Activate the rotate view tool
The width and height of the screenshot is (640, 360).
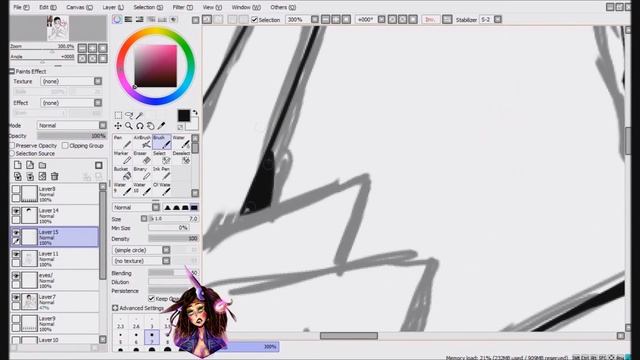pos(140,126)
